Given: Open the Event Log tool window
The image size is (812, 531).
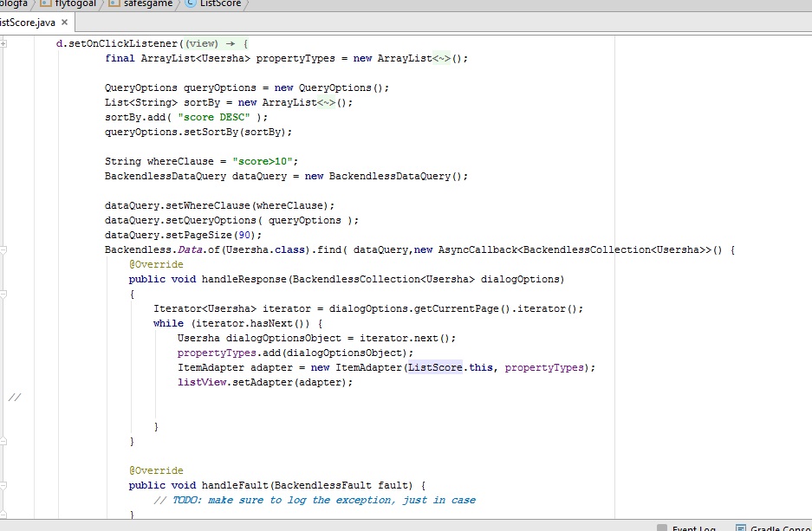Looking at the screenshot, I should pyautogui.click(x=693, y=528).
